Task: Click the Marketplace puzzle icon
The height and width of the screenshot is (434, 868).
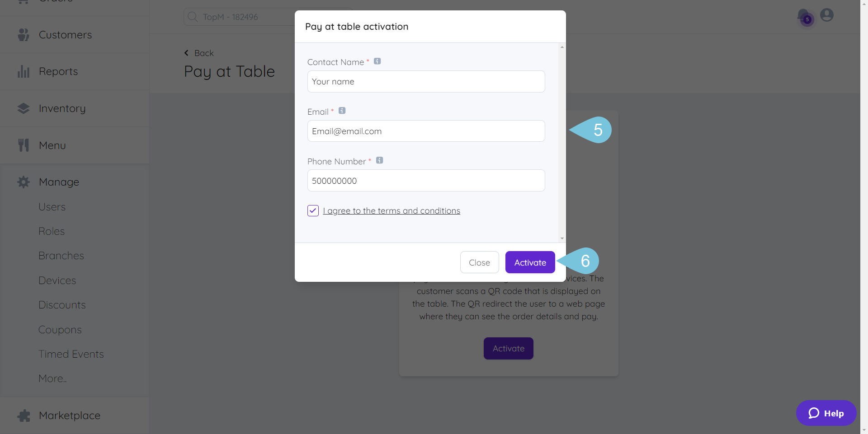Action: (x=24, y=415)
